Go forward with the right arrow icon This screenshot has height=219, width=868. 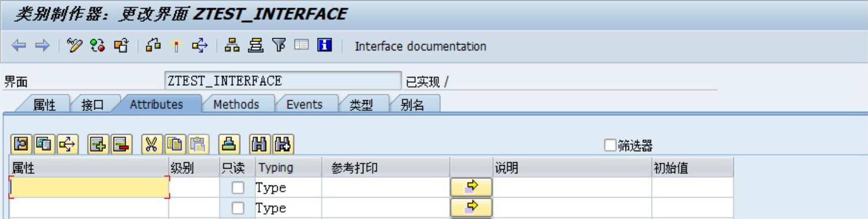42,46
